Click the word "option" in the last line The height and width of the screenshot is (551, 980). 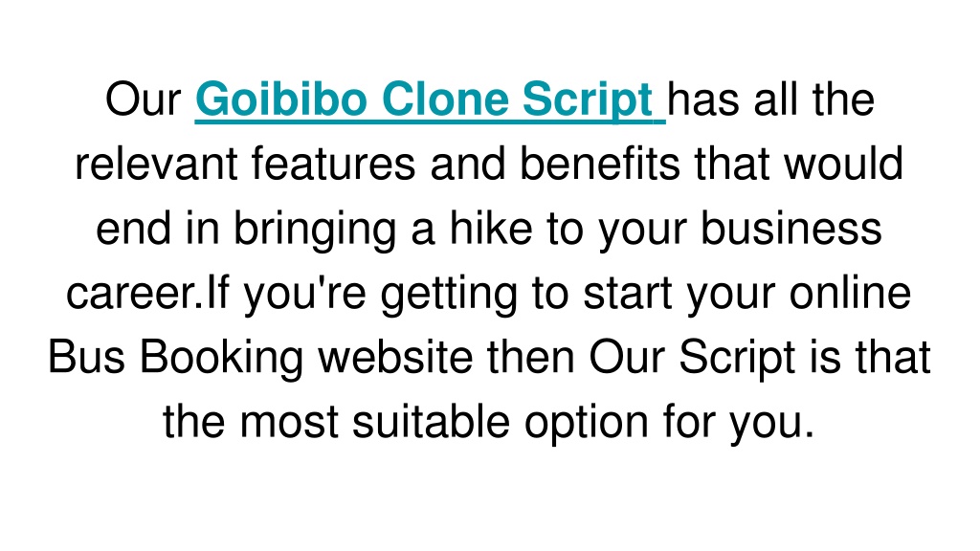point(587,422)
